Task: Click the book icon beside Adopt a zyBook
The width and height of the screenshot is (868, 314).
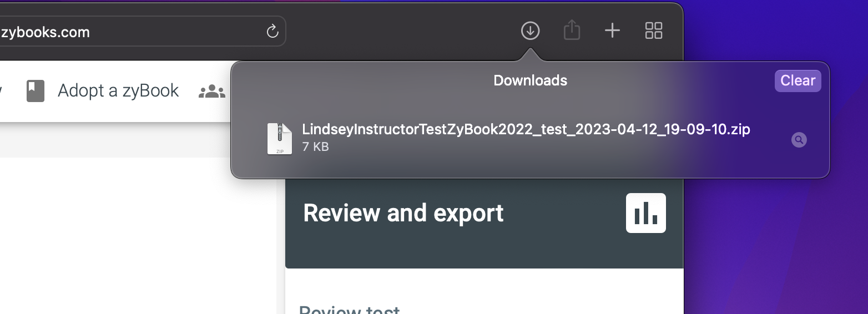Action: point(36,90)
